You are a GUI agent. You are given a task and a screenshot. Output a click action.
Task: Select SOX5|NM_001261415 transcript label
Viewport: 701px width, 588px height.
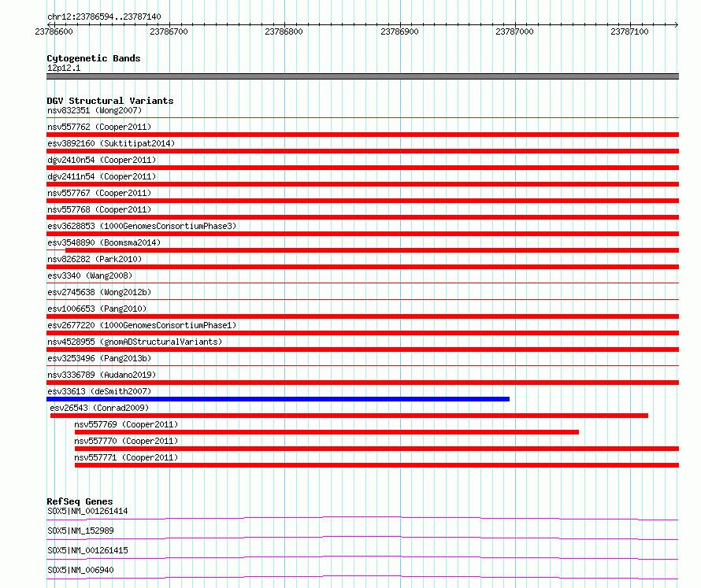87,550
